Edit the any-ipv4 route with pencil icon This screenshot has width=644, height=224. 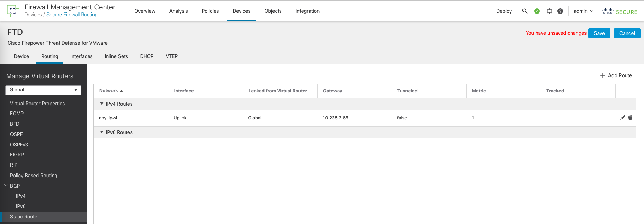point(623,118)
